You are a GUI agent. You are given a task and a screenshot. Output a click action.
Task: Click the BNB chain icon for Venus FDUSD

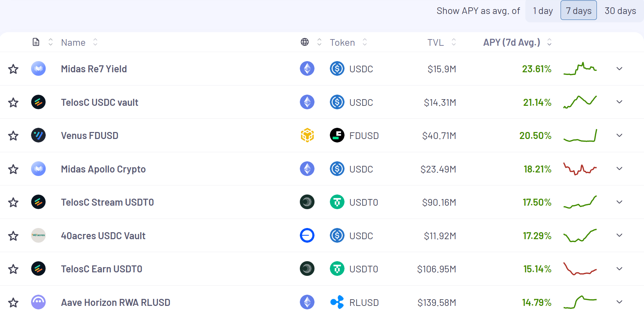coord(307,135)
